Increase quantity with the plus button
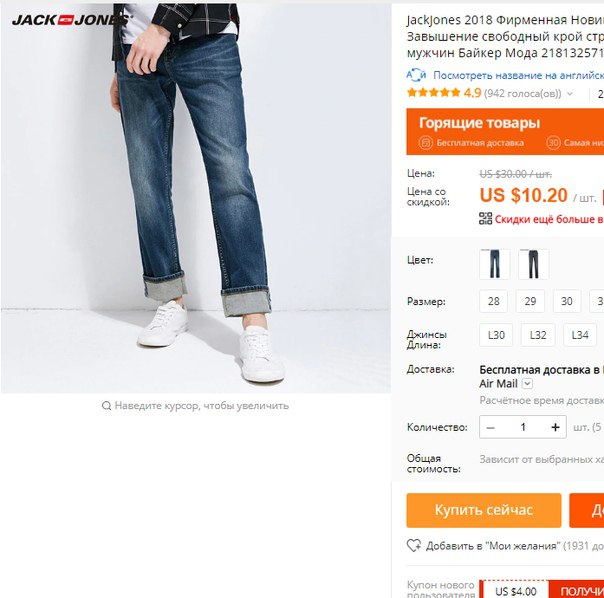Viewport: 604px width, 598px height. pyautogui.click(x=555, y=427)
